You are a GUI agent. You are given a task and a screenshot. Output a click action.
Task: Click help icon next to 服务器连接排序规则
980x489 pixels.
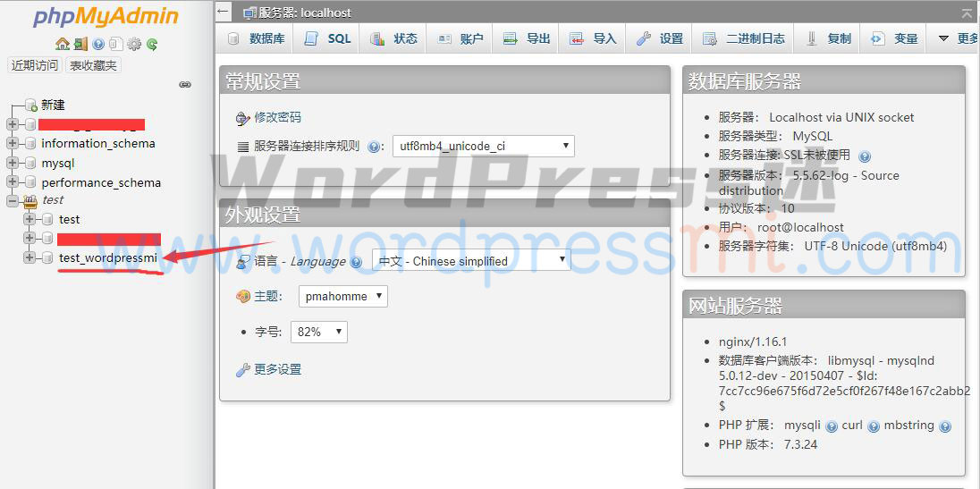point(374,148)
